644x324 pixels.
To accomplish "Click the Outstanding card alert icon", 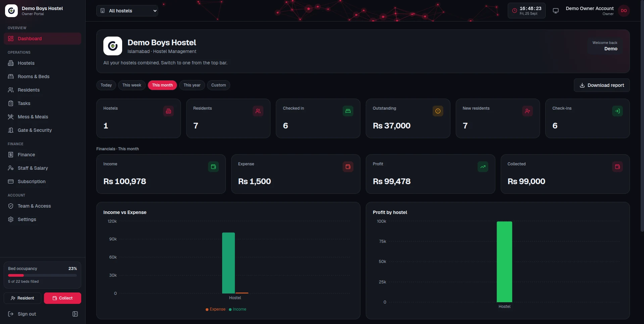I will 438,111.
